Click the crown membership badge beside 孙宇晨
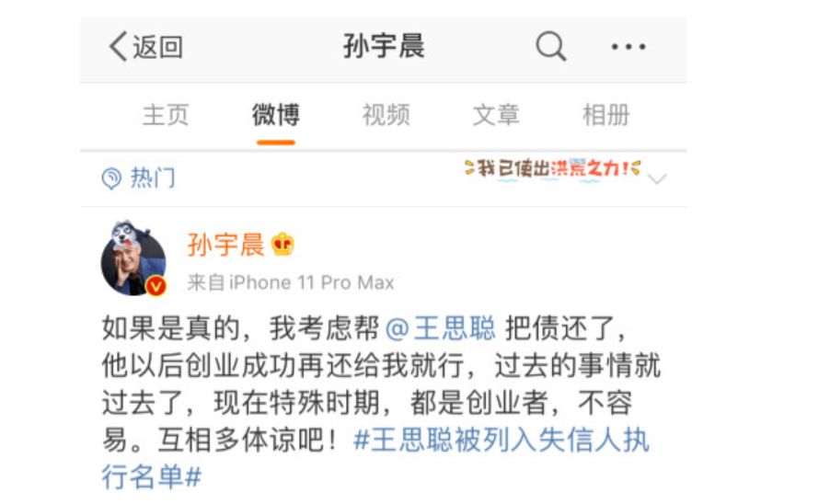The height and width of the screenshot is (504, 830). 282,245
